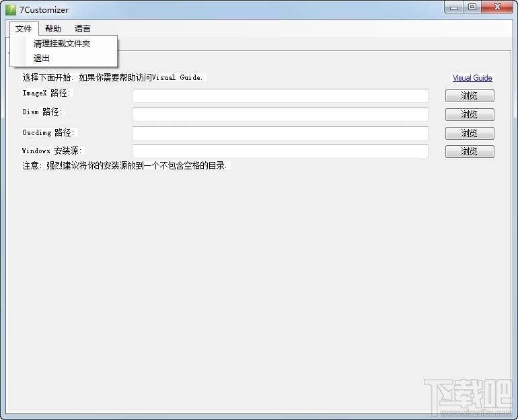
Task: Click the Oscdimg 路径 label
Action: pos(48,132)
